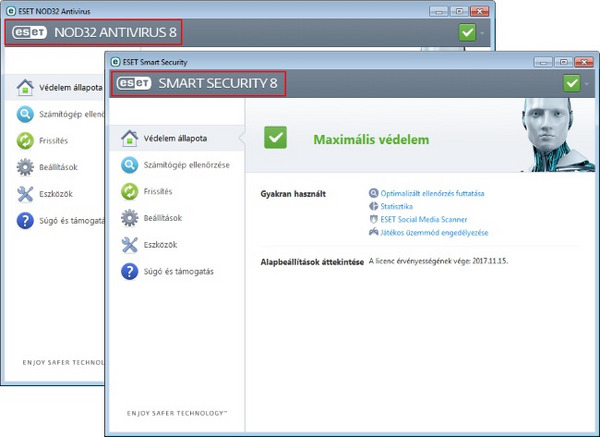Screen dimensions: 600x437
Task: Click the blue help question mark in Smart Security
Action: (x=129, y=272)
